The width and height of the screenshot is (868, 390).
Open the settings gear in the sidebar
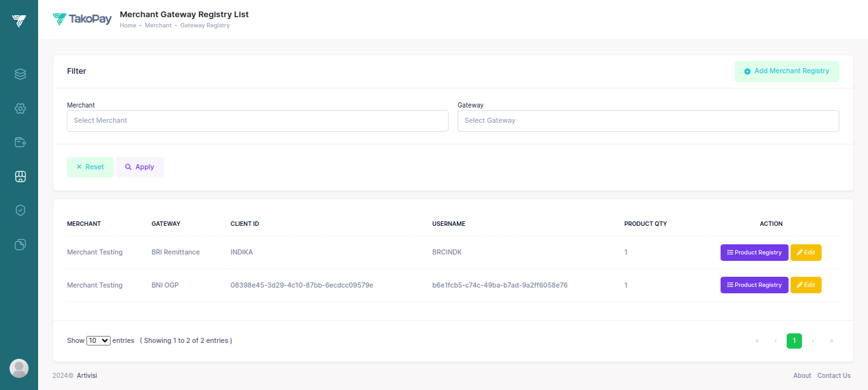coord(19,108)
